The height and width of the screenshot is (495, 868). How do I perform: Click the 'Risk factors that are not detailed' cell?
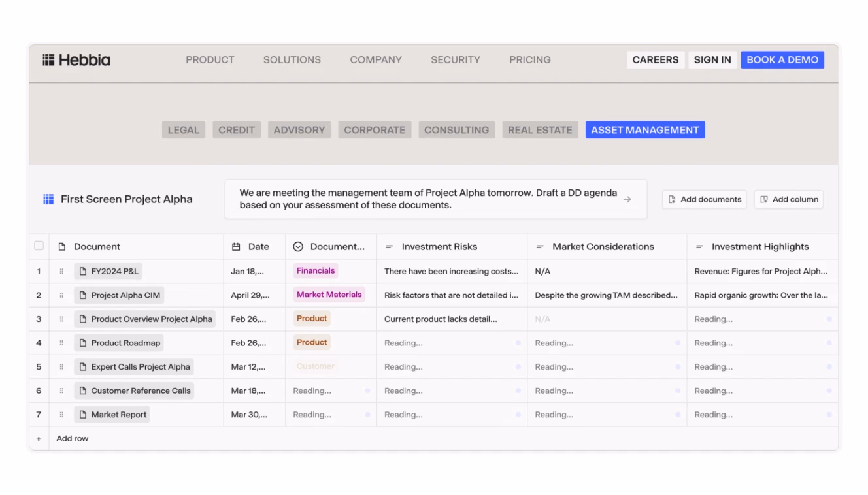tap(452, 295)
